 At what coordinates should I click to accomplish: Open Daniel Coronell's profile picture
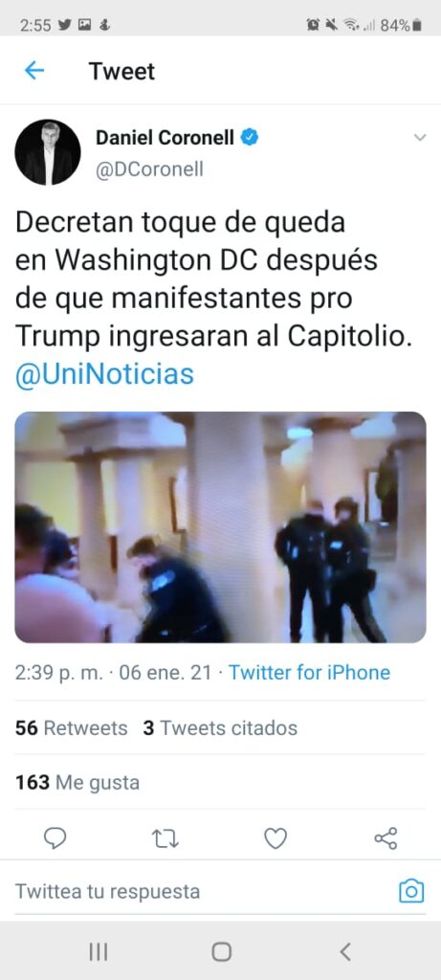48,152
